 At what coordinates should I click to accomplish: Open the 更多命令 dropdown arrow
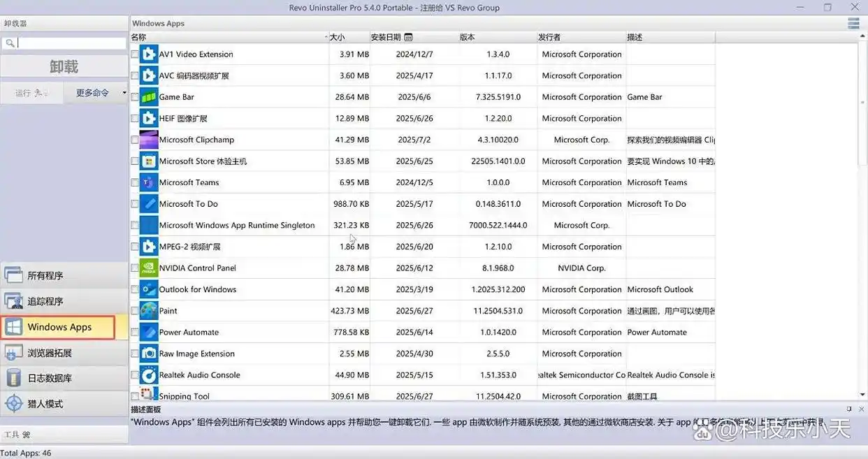click(124, 93)
